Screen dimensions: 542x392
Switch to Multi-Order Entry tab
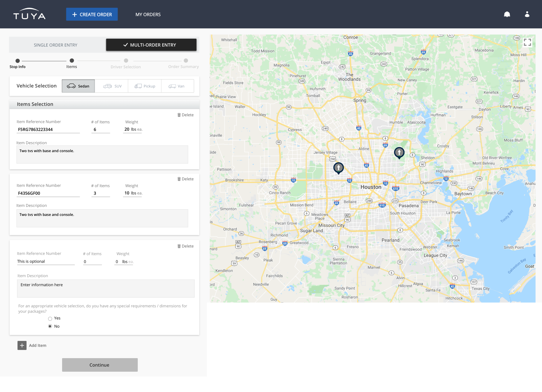[x=151, y=45]
